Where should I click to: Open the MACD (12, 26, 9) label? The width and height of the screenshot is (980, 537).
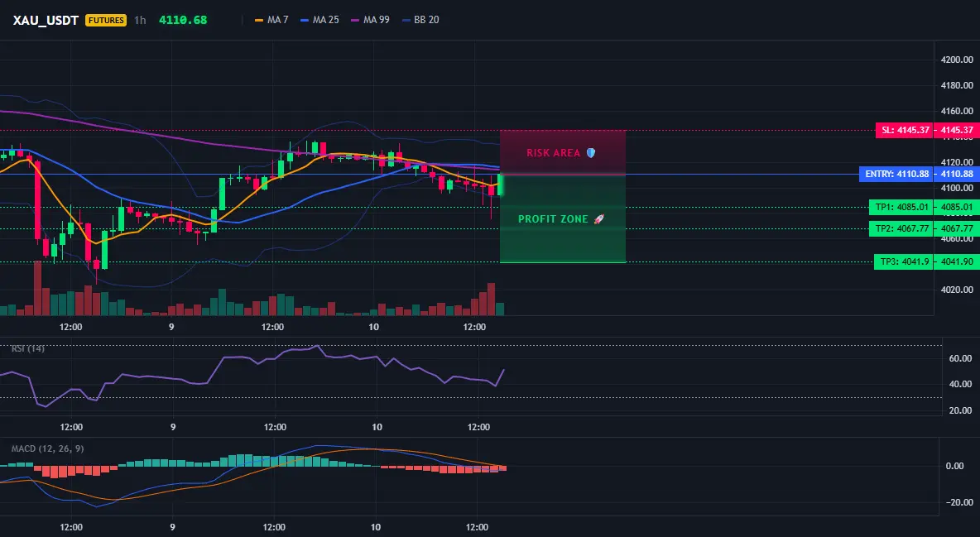pos(47,448)
